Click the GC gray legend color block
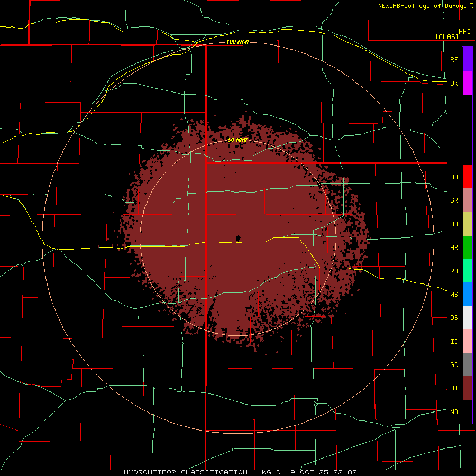The image size is (476, 476). click(x=467, y=364)
